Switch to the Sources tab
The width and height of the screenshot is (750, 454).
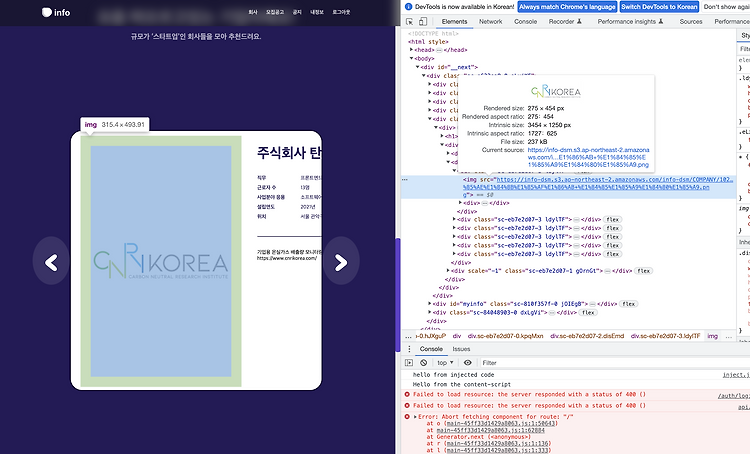[691, 22]
